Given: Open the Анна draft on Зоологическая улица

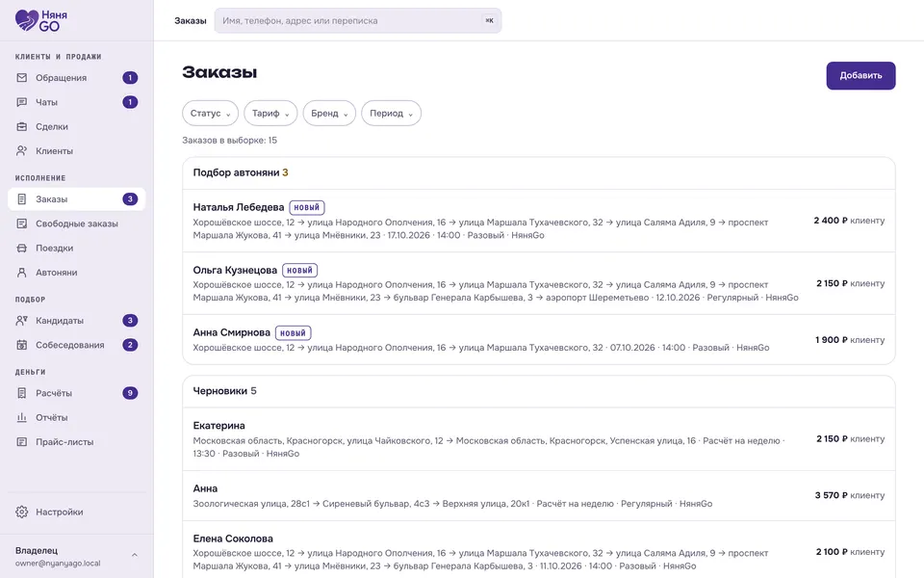Looking at the screenshot, I should pos(539,495).
